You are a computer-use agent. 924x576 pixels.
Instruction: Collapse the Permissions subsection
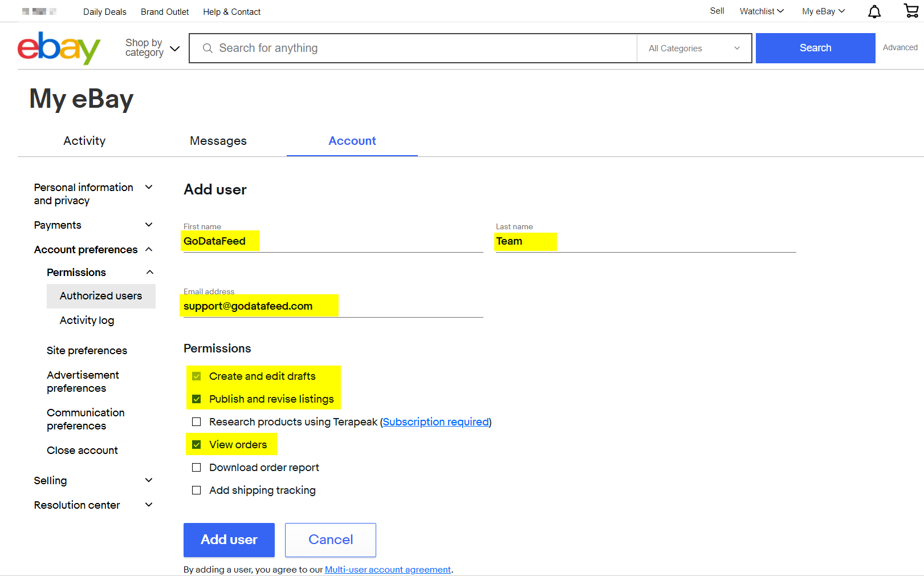[x=100, y=273]
